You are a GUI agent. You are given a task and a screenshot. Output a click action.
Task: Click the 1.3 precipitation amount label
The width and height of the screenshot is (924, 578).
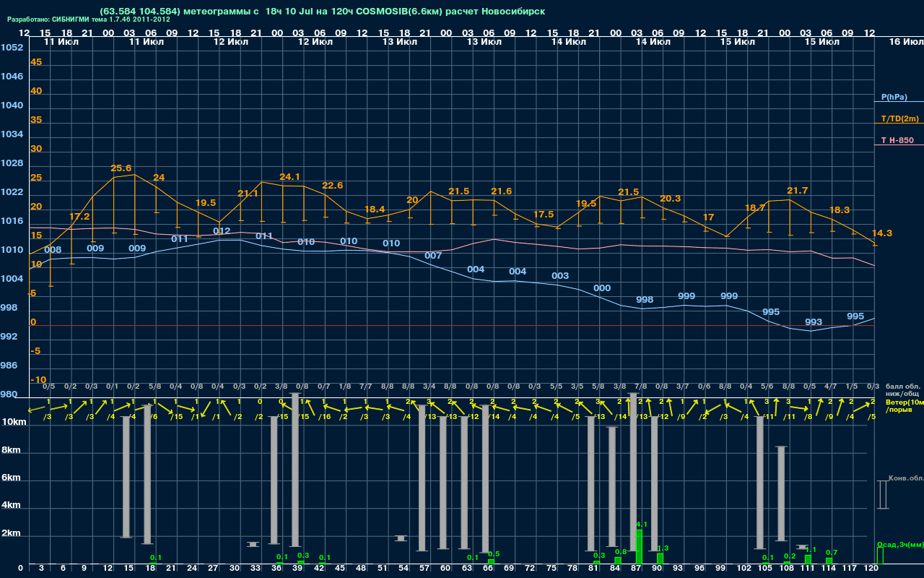pyautogui.click(x=663, y=548)
